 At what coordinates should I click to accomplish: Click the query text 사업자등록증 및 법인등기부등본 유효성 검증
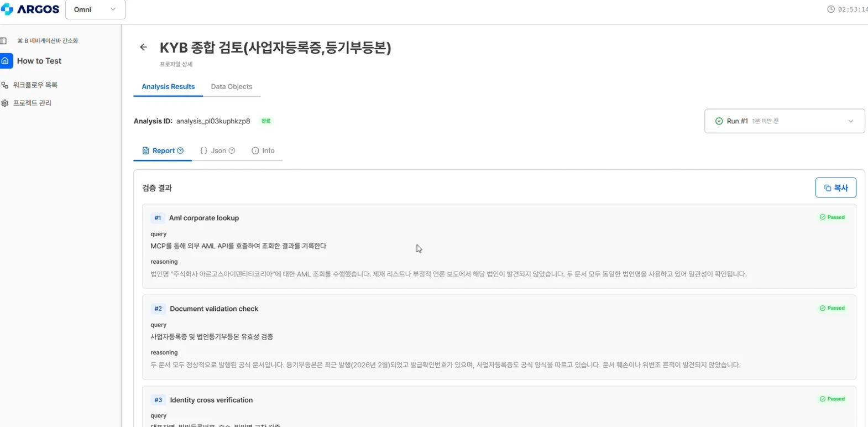pyautogui.click(x=212, y=337)
